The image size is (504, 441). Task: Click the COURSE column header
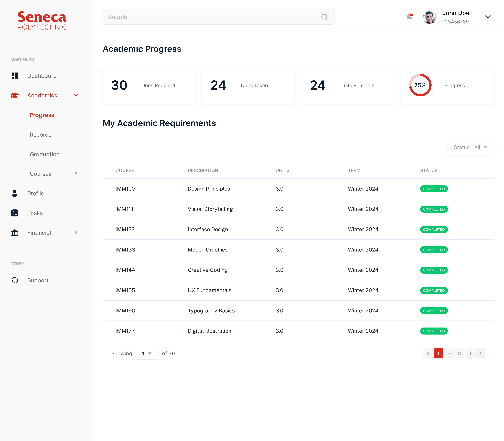125,170
